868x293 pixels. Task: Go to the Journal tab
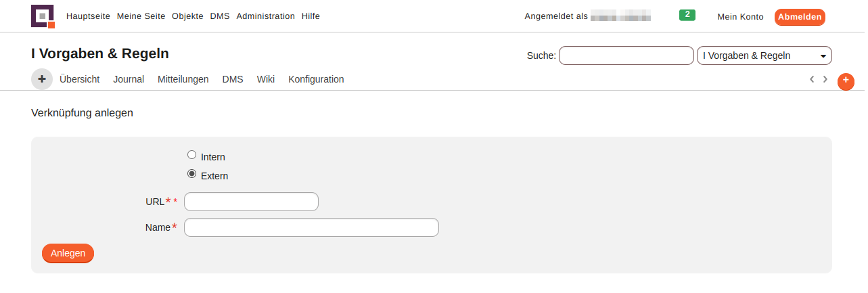coord(129,79)
